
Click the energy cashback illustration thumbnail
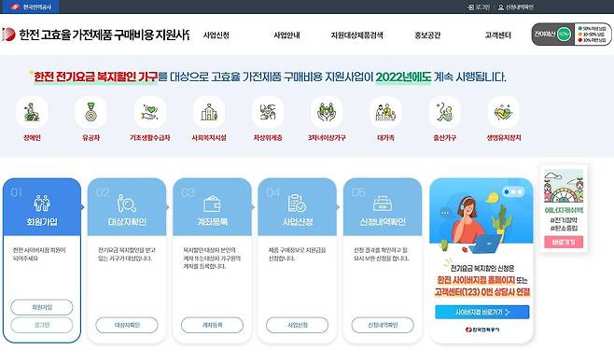[564, 186]
